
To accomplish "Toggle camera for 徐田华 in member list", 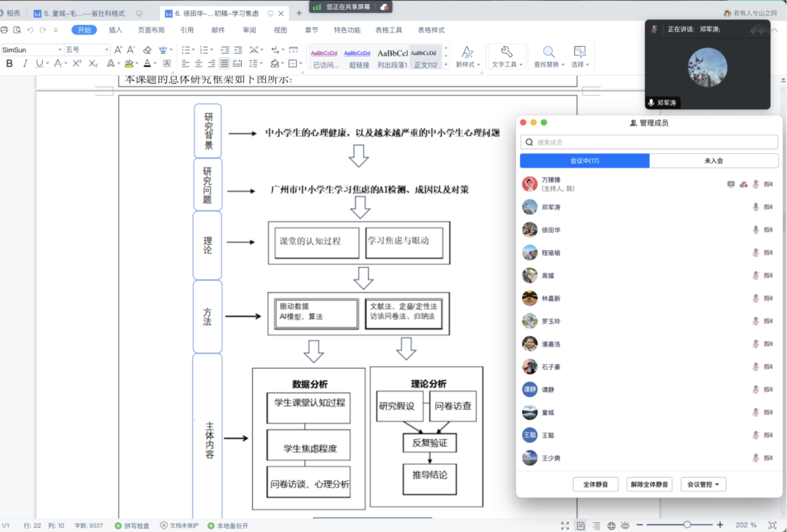I will tap(768, 230).
